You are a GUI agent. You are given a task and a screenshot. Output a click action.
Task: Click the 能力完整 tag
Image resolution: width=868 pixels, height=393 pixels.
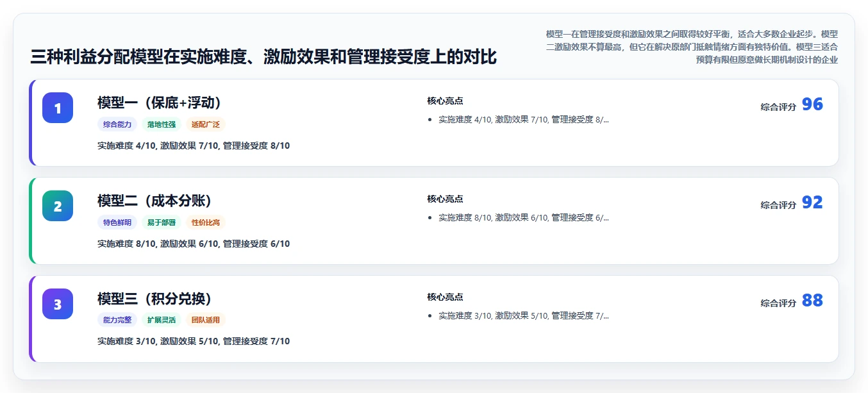(117, 320)
